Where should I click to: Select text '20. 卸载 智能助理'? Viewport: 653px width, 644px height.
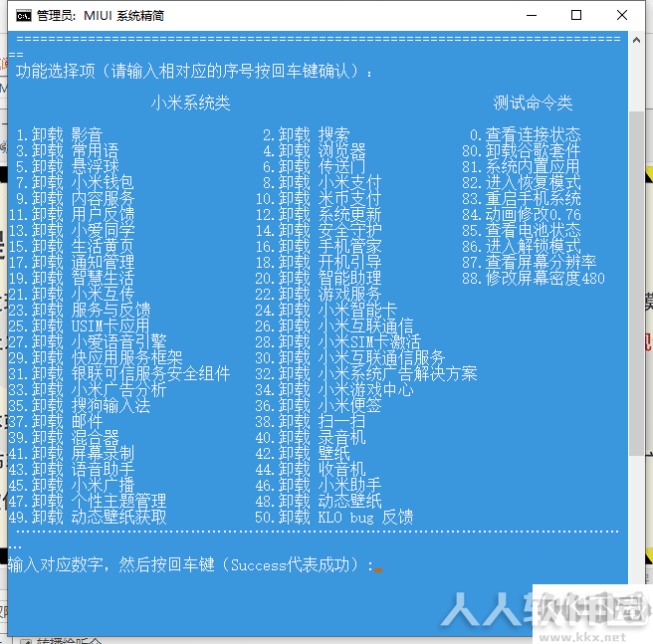click(x=319, y=279)
